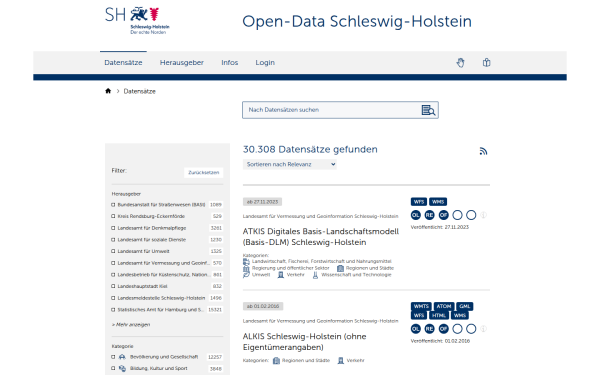Image resolution: width=600 pixels, height=375 pixels.
Task: Check Landesamt für Vermessung und Geoinf filter
Action: pos(113,263)
